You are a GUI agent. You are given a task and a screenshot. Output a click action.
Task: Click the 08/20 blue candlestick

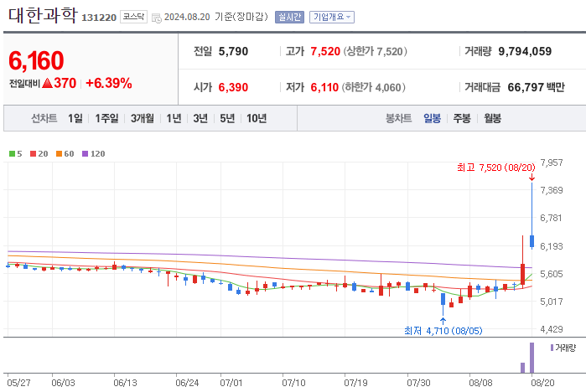[x=532, y=241]
